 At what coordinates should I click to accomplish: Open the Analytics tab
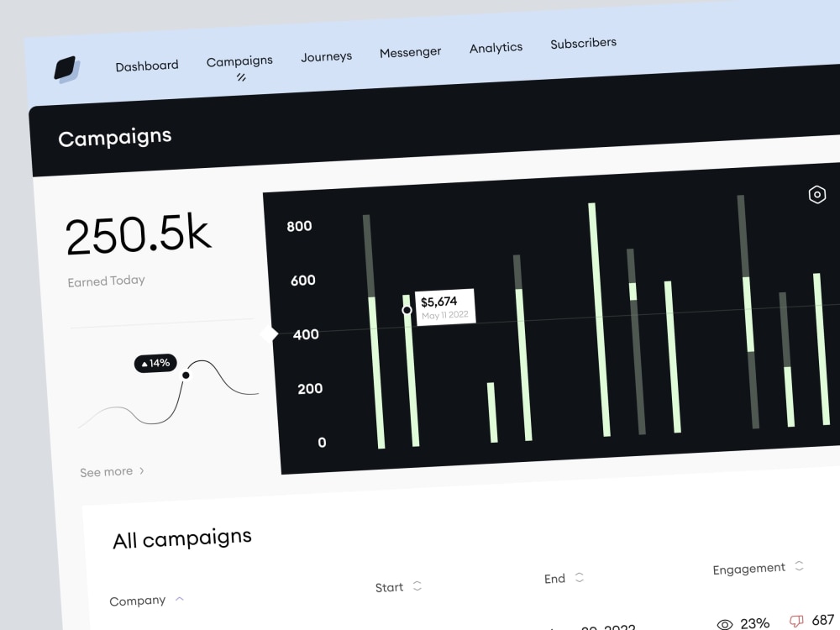[496, 48]
